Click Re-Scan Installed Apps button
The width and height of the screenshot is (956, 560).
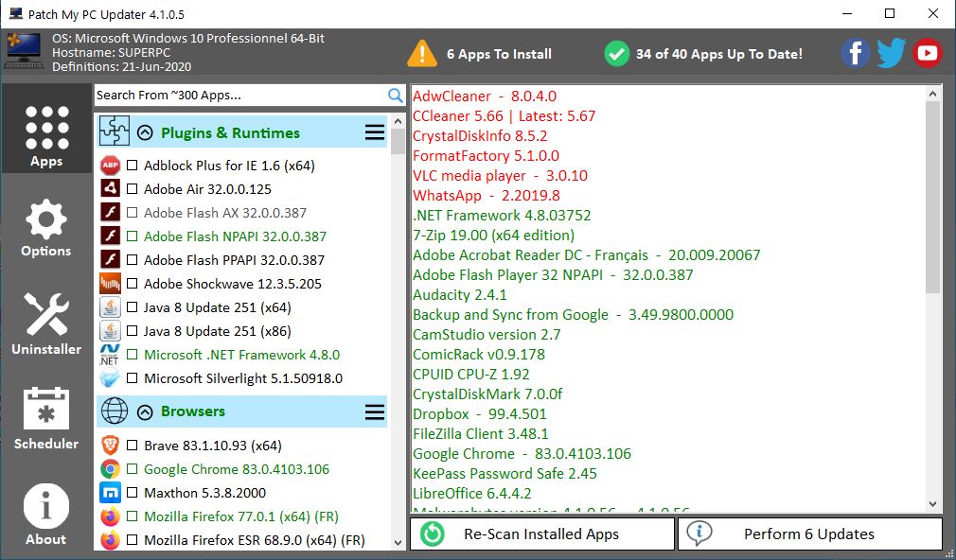pos(542,534)
